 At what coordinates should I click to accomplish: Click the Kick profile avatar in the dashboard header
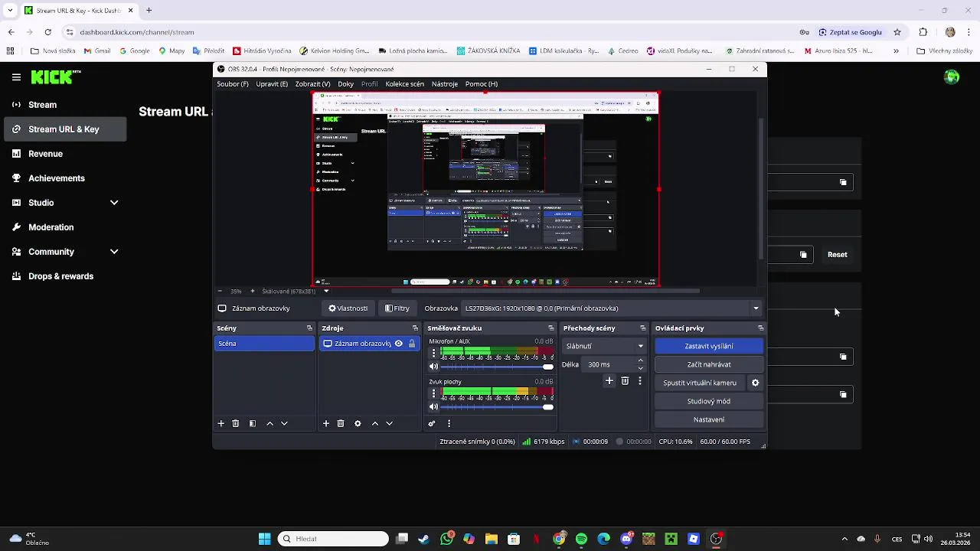click(952, 77)
